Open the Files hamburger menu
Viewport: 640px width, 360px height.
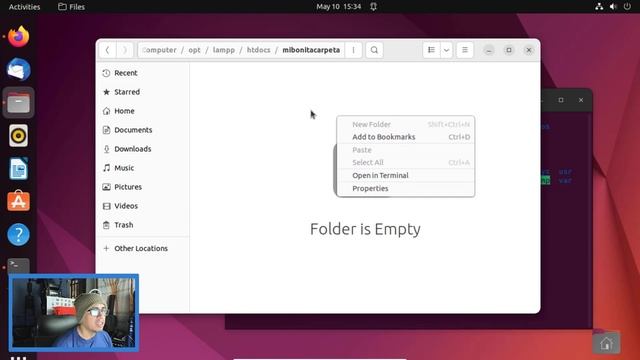coord(464,50)
